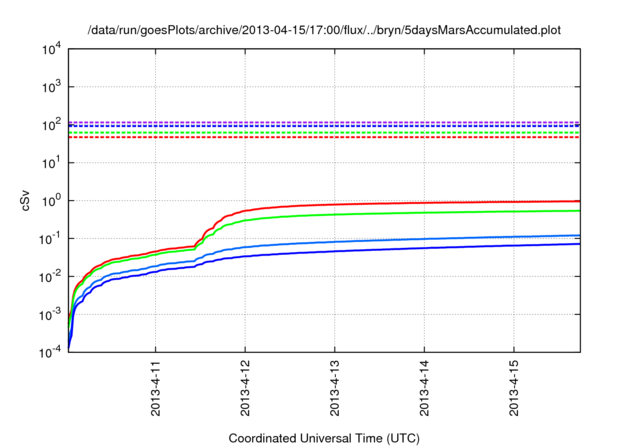Click the 10^2 y-axis tick label
Viewport: 640px width, 448px height.
(x=52, y=125)
